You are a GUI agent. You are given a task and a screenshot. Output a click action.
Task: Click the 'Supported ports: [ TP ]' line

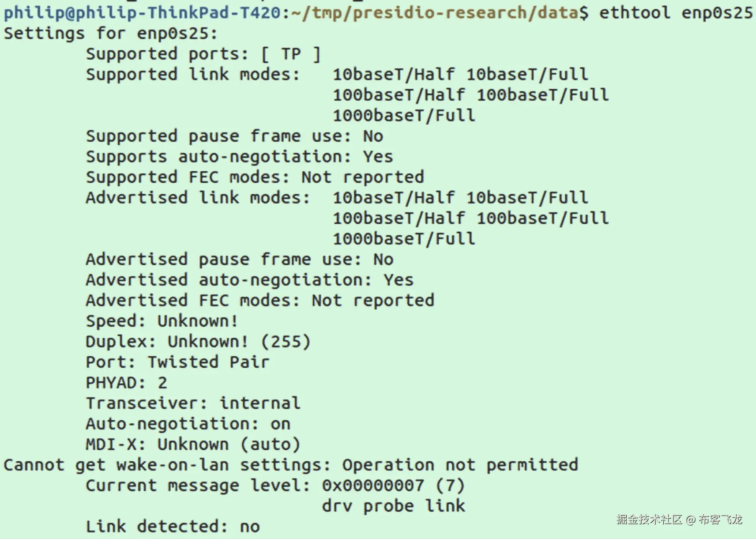pyautogui.click(x=203, y=54)
